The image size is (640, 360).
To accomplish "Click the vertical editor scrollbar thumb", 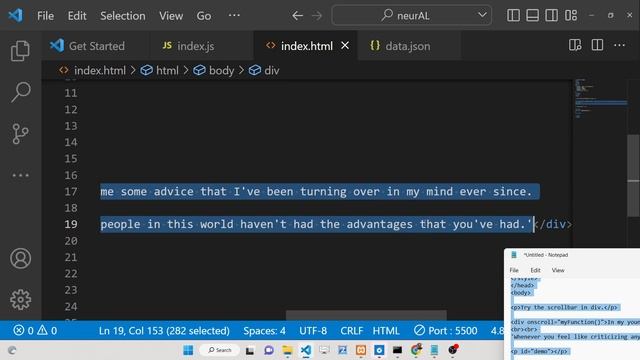I will 633,176.
